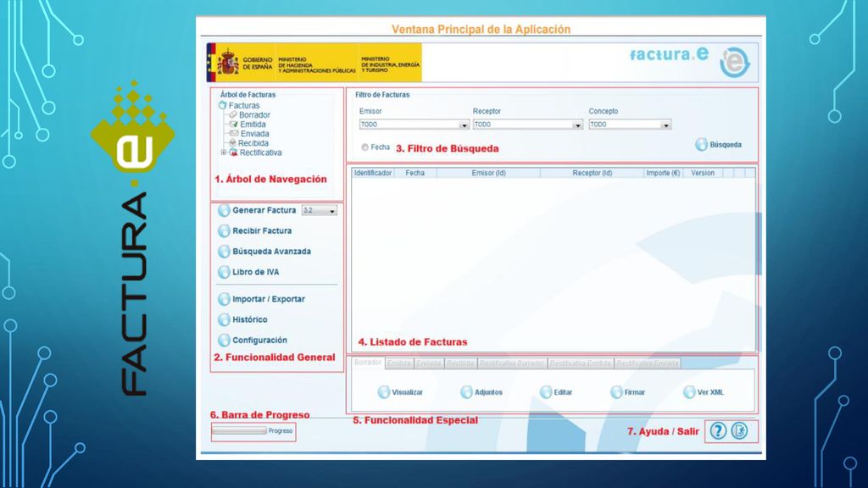This screenshot has width=868, height=488.
Task: Click the Facturas root folder icon
Action: [223, 105]
